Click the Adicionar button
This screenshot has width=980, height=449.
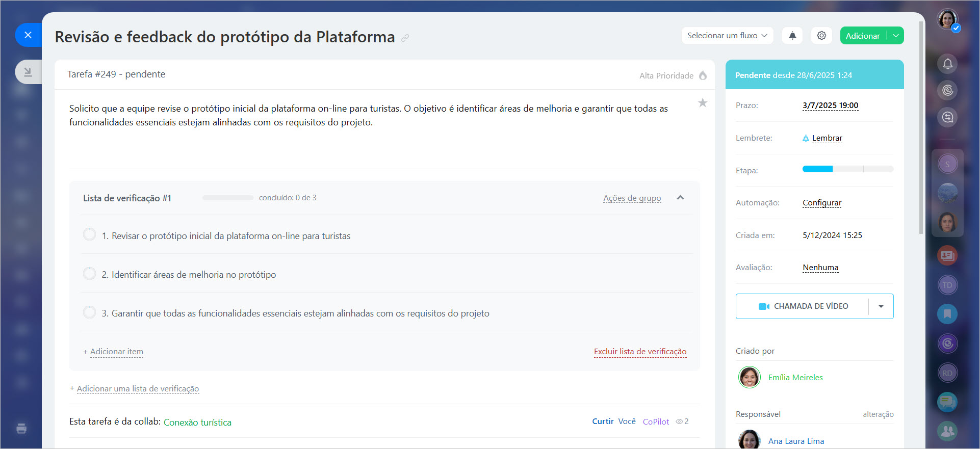863,36
